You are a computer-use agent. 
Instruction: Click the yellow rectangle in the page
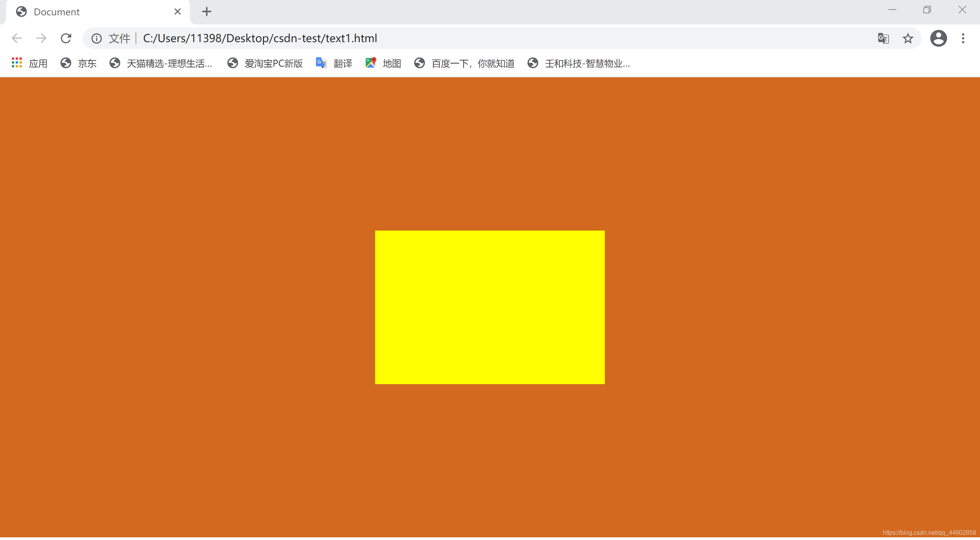(x=490, y=307)
